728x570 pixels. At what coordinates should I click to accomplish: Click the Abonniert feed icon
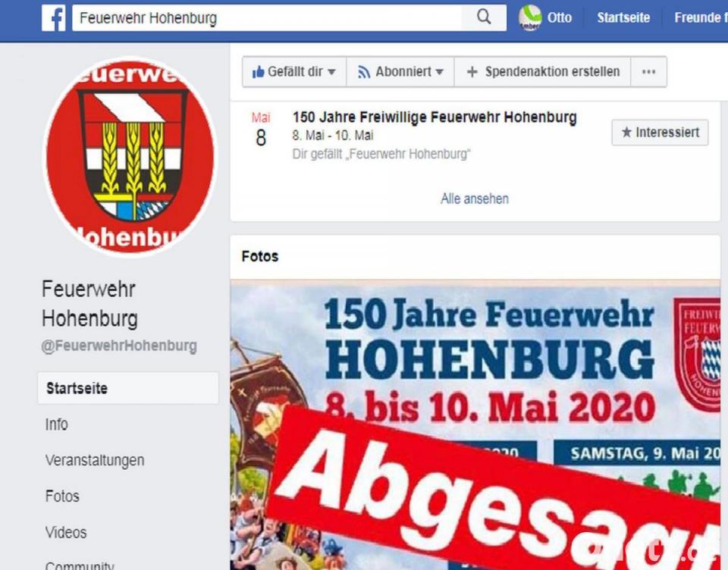[x=364, y=72]
